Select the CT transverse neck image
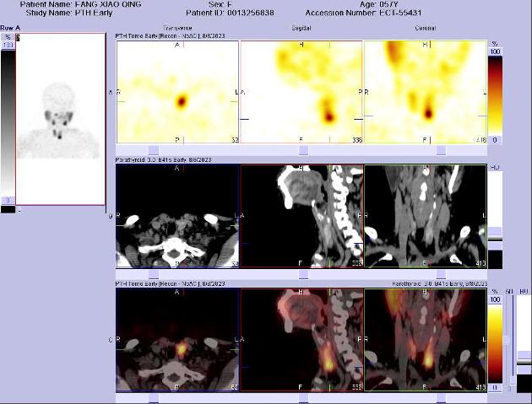Image resolution: width=532 pixels, height=404 pixels. click(x=177, y=216)
